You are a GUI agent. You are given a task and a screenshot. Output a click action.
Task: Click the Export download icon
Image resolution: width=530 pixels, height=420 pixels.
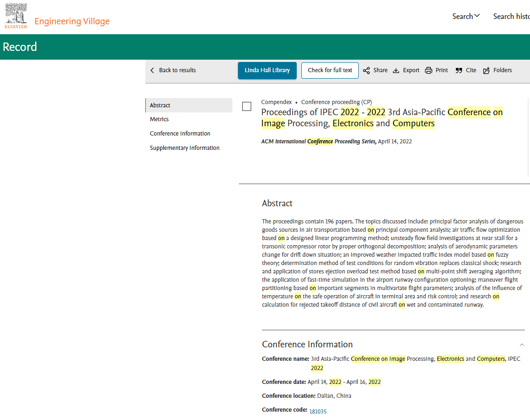click(x=396, y=70)
